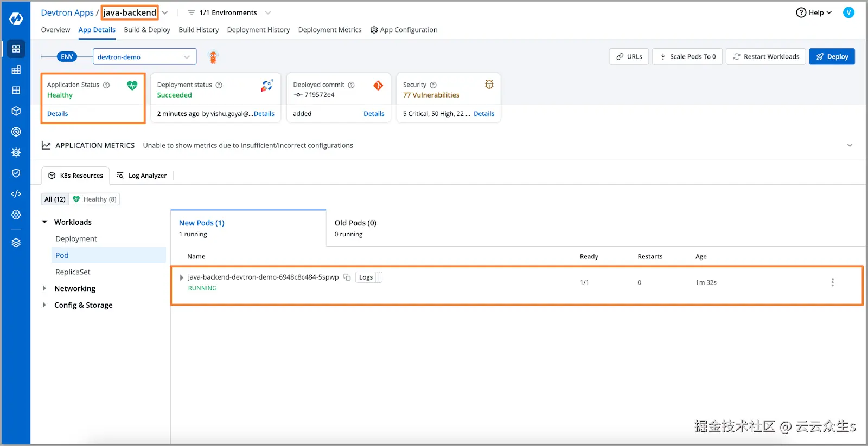Click the stack layers icon in the sidebar
The width and height of the screenshot is (868, 446).
(16, 243)
